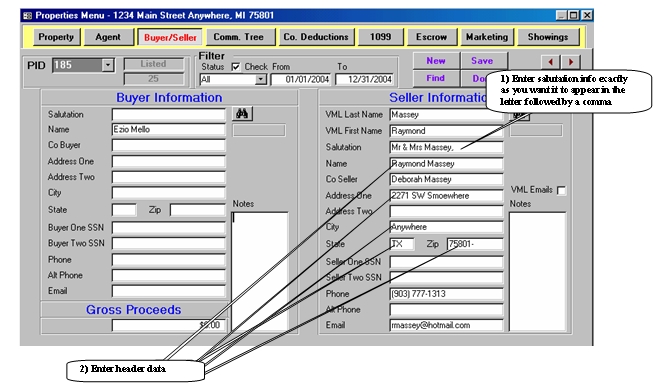
Task: Click the Save button
Action: (x=482, y=61)
